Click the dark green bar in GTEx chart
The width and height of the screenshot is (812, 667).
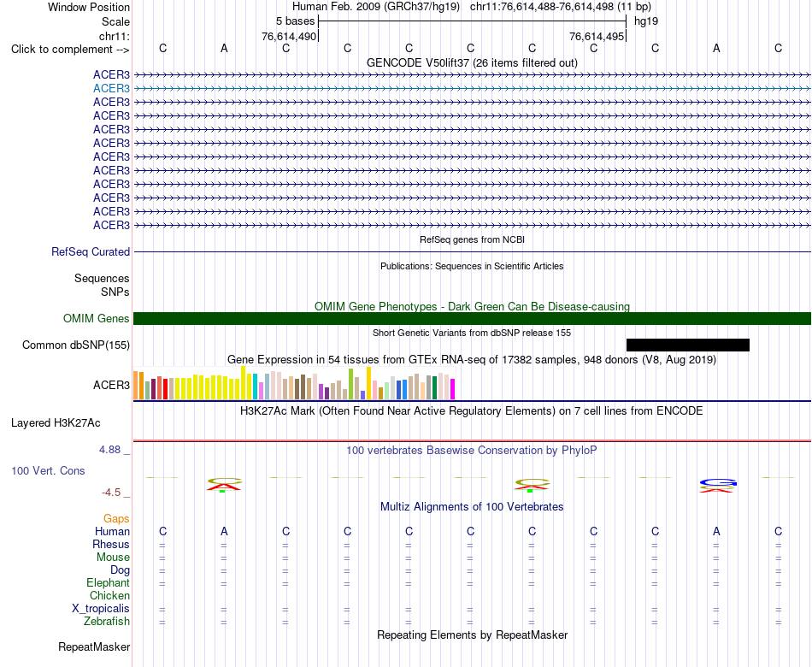434,387
